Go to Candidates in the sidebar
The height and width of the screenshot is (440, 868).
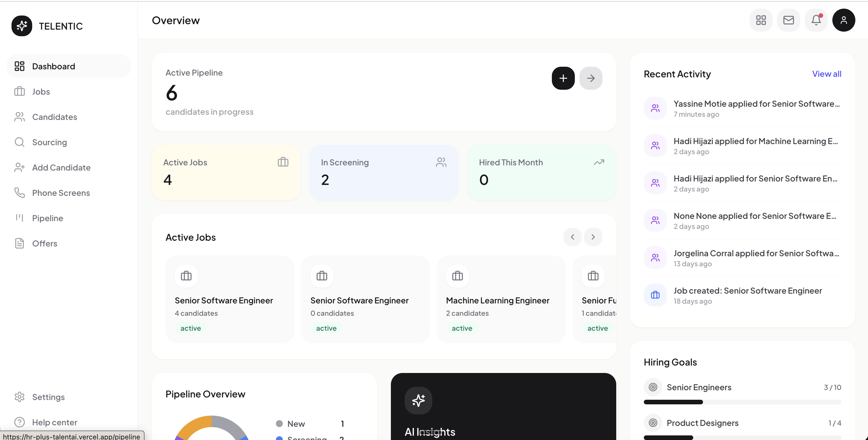click(x=55, y=117)
